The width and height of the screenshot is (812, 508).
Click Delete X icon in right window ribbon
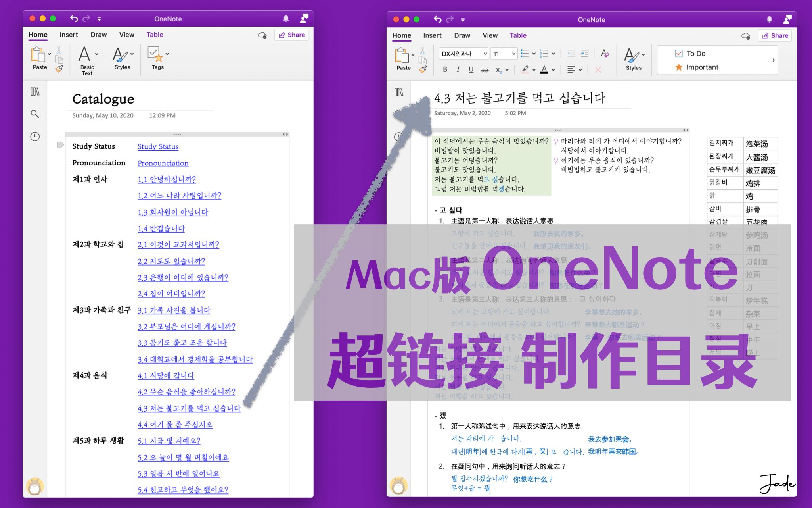click(598, 70)
